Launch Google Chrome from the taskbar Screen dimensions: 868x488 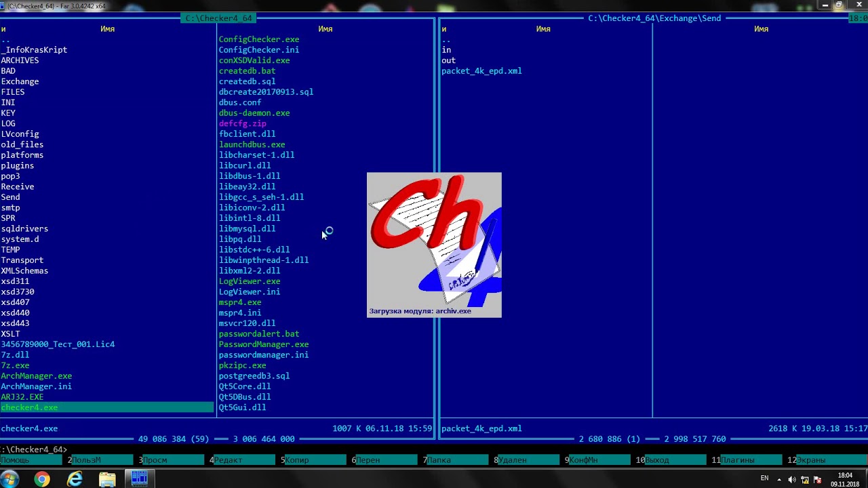click(42, 479)
